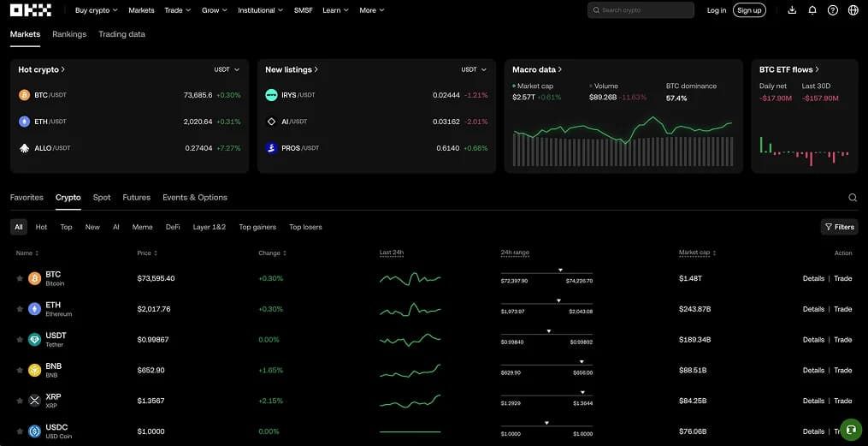Click the IRYS coin icon in New listings
Viewport: 868px width, 446px height.
coord(271,95)
